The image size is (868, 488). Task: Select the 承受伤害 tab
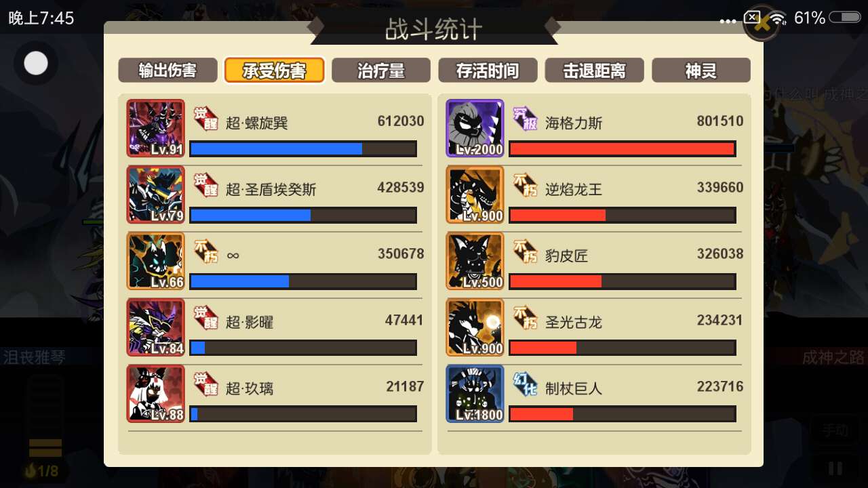click(x=274, y=70)
